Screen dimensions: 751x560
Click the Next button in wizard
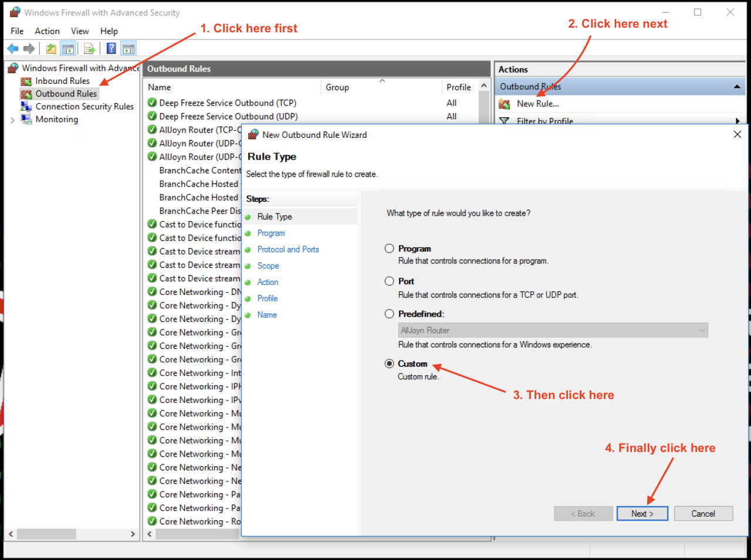pyautogui.click(x=642, y=514)
